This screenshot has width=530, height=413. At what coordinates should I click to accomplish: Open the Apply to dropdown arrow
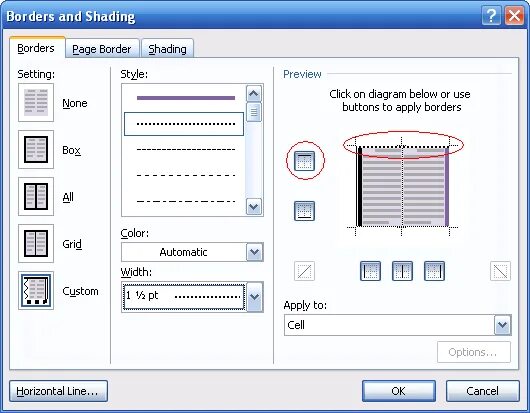coord(503,325)
